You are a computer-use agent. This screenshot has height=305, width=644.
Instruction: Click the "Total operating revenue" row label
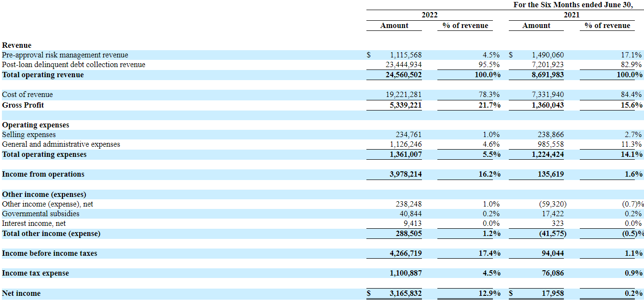click(x=43, y=75)
